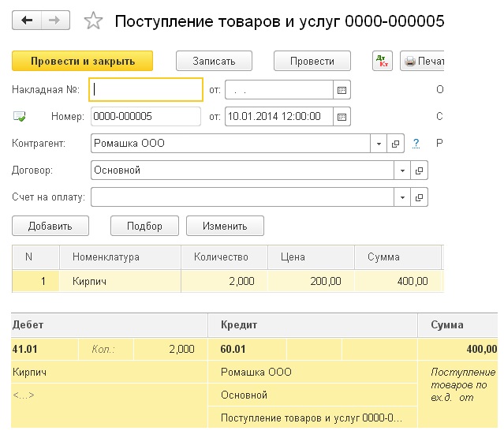Focus the Накладная № input field
The height and width of the screenshot is (442, 504).
[x=146, y=89]
